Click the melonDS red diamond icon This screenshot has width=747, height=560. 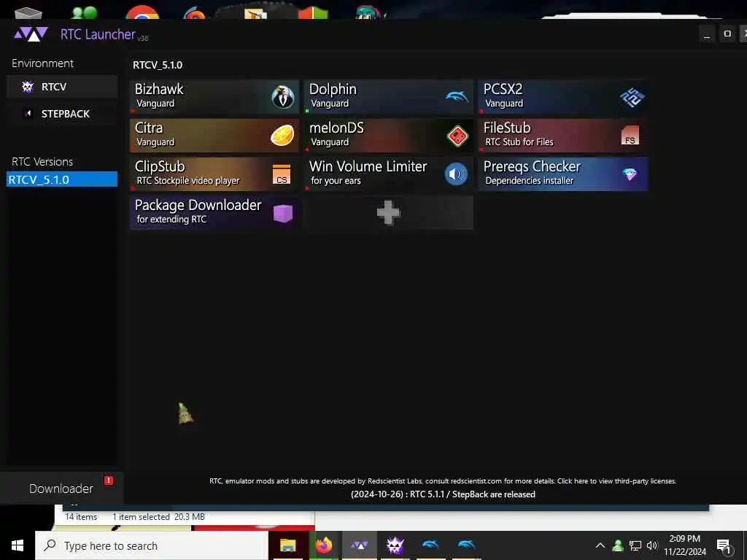tap(457, 136)
